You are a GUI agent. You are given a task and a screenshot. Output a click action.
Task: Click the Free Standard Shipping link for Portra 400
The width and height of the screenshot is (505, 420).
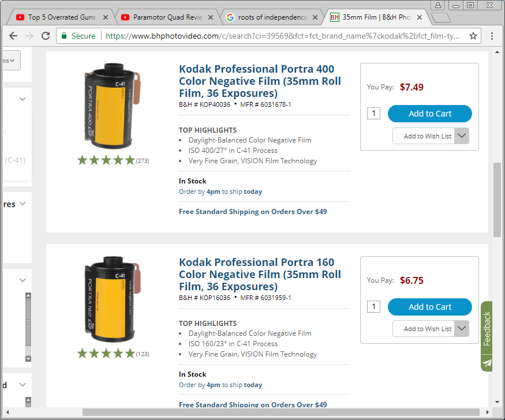pos(253,212)
